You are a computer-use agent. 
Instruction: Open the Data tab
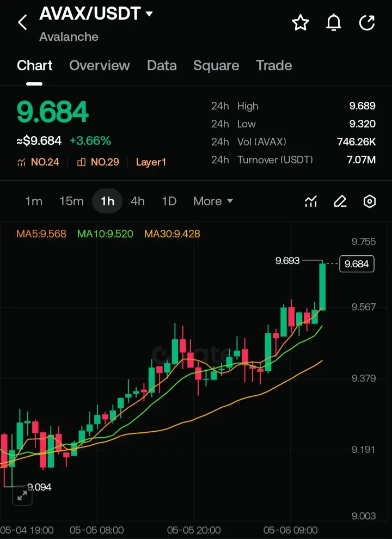coord(162,65)
